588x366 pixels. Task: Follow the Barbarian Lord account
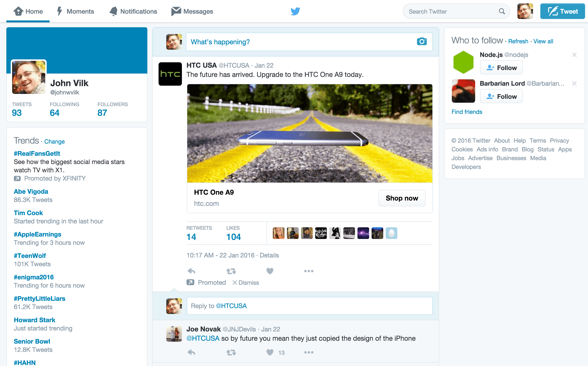click(x=501, y=96)
